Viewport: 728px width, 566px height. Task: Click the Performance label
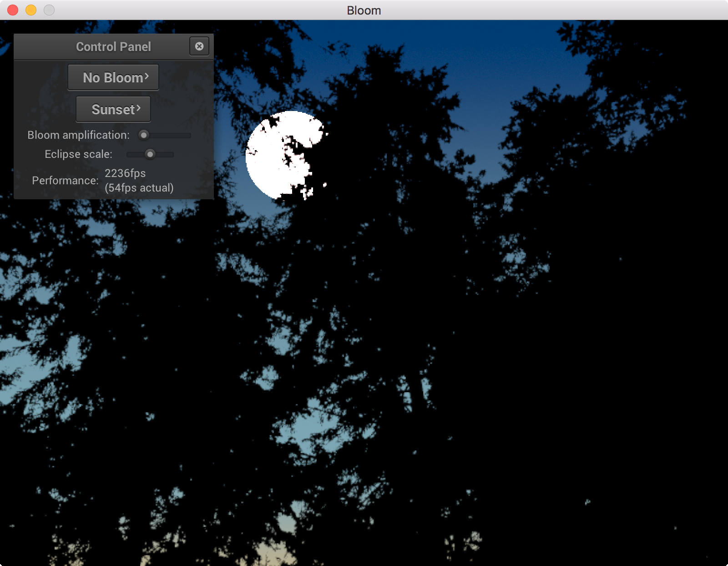click(65, 181)
